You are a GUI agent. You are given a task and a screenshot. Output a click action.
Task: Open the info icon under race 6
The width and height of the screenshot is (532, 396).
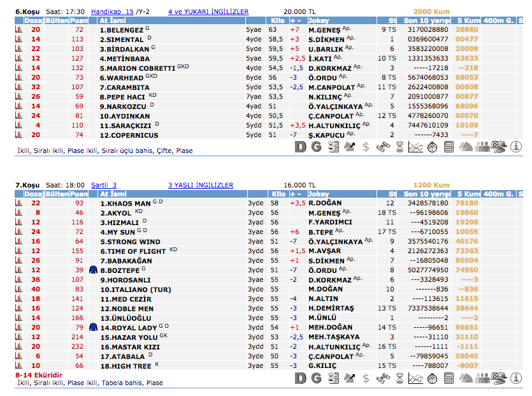(x=517, y=147)
